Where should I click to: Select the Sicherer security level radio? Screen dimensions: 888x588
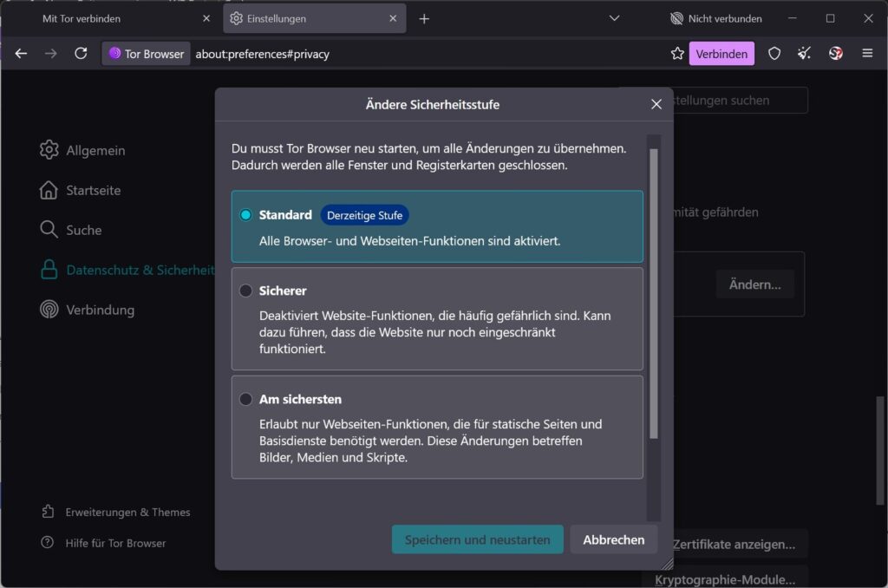point(245,291)
